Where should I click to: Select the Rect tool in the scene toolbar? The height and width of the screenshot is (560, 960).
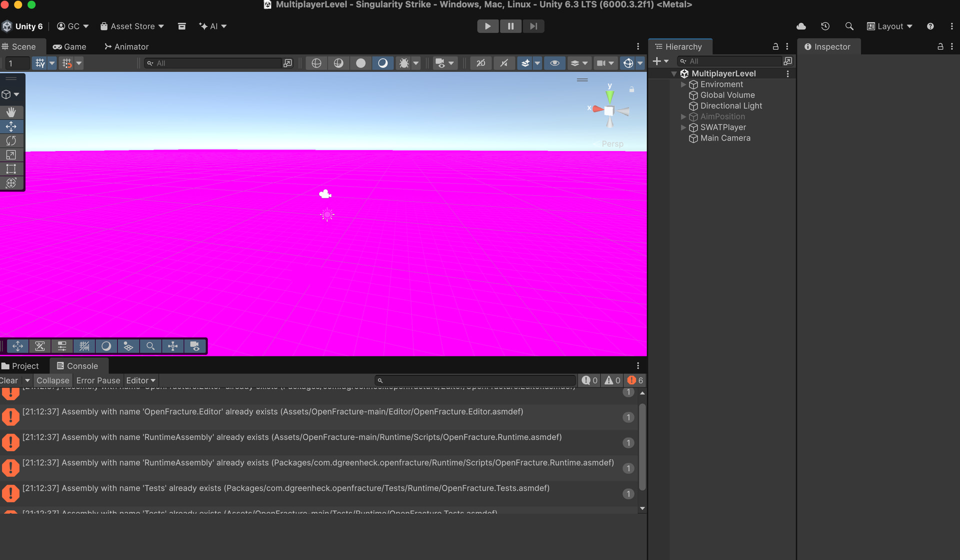pos(11,169)
